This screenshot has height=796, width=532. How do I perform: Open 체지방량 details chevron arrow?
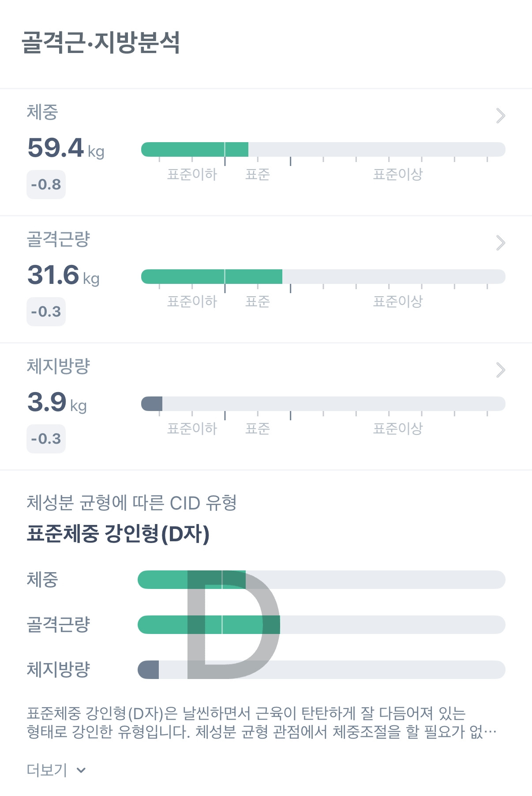[500, 370]
